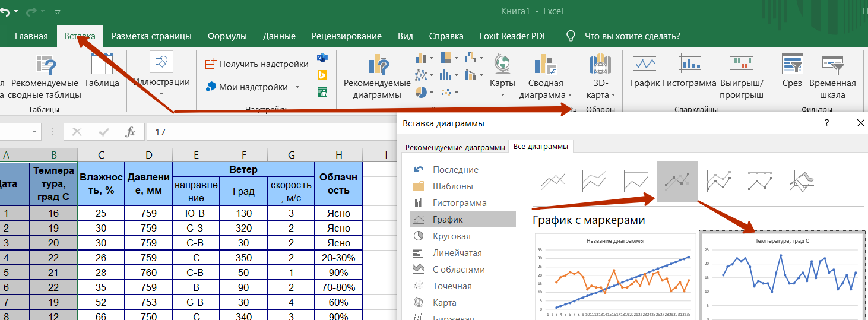The width and height of the screenshot is (868, 320).
Task: Insert a Slicer (Срез) filter
Action: point(792,71)
